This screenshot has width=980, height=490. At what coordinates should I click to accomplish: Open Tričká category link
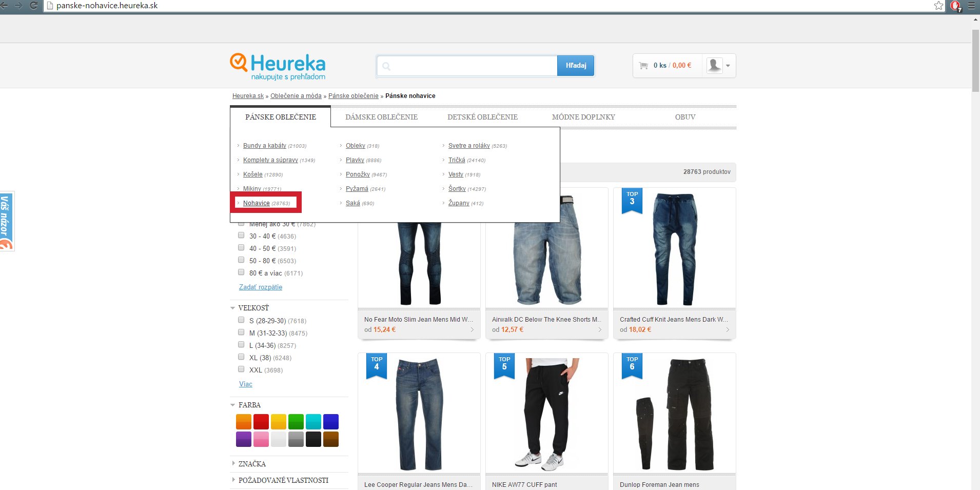click(457, 160)
